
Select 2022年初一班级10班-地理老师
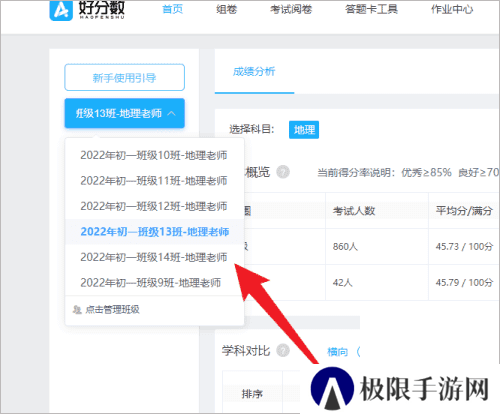154,155
